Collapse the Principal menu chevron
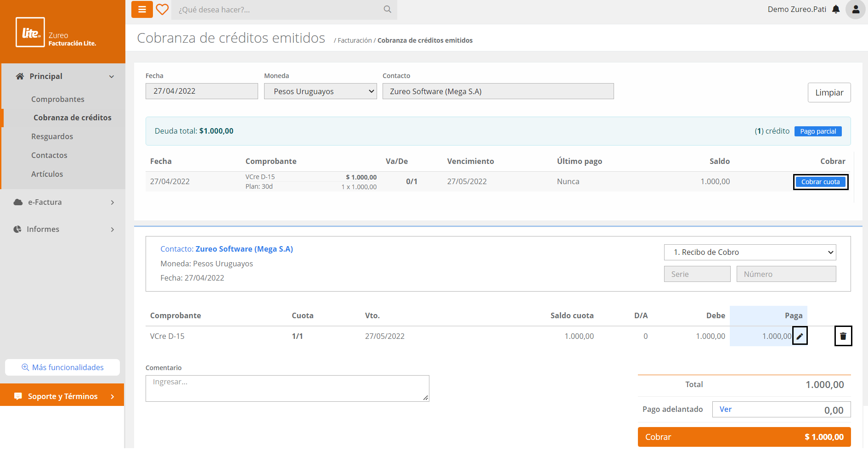Screen dimensions: 868x450 pos(112,77)
